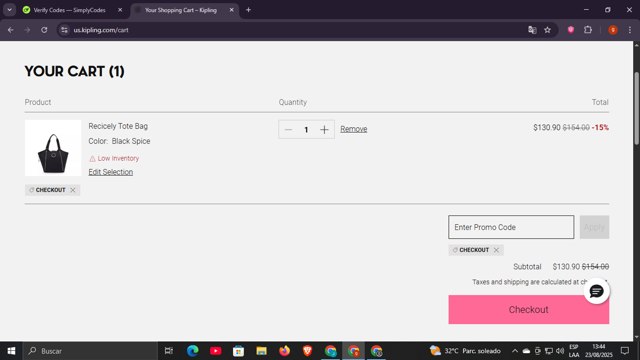Decrease tote bag quantity with minus
This screenshot has height=360, width=640.
click(289, 130)
